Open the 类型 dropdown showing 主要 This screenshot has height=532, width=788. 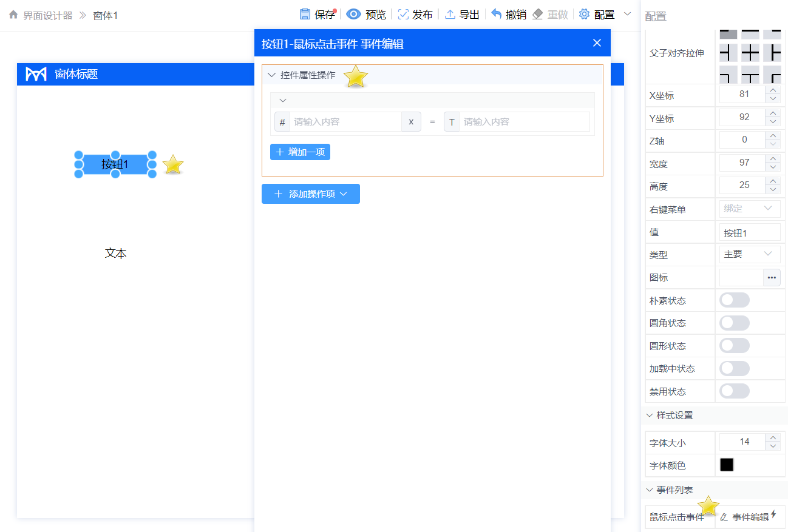point(749,255)
